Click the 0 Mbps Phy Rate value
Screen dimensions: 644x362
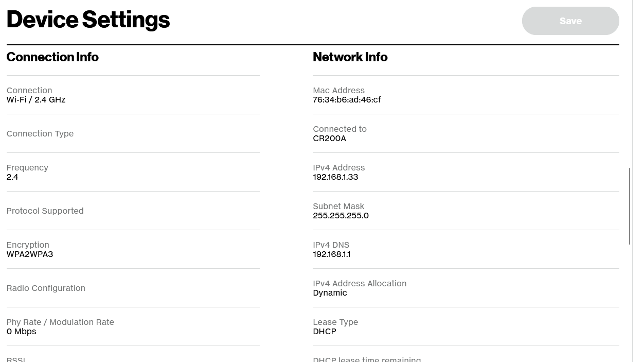[21, 332]
